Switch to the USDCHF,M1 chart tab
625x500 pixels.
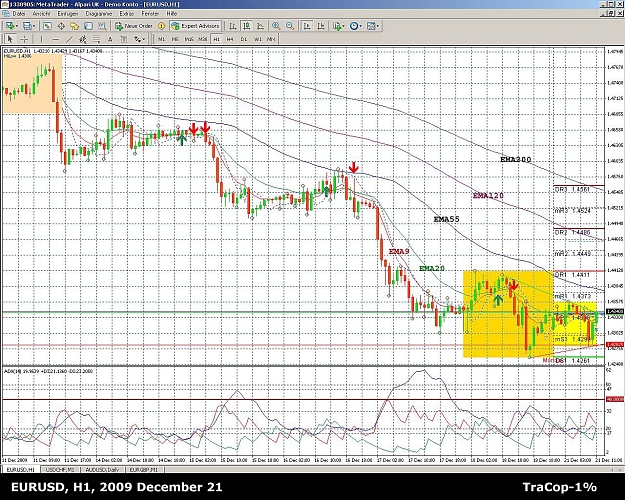60,470
